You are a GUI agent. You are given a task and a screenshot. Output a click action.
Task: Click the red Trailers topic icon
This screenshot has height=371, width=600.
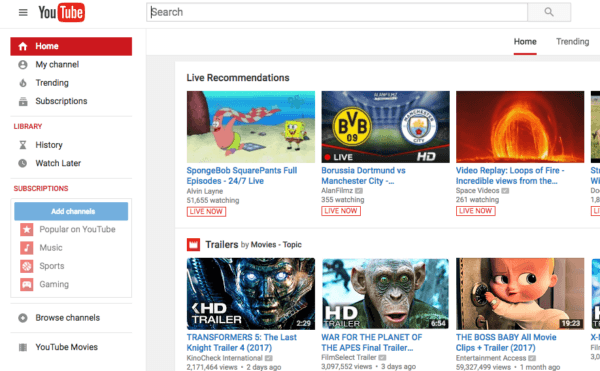193,244
